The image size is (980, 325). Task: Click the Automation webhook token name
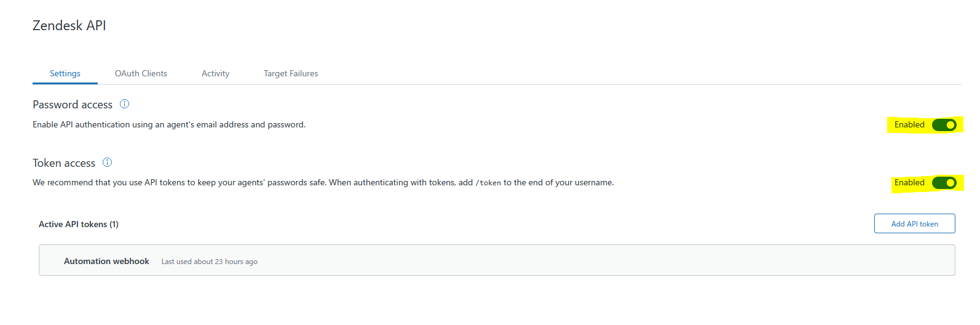pyautogui.click(x=106, y=261)
